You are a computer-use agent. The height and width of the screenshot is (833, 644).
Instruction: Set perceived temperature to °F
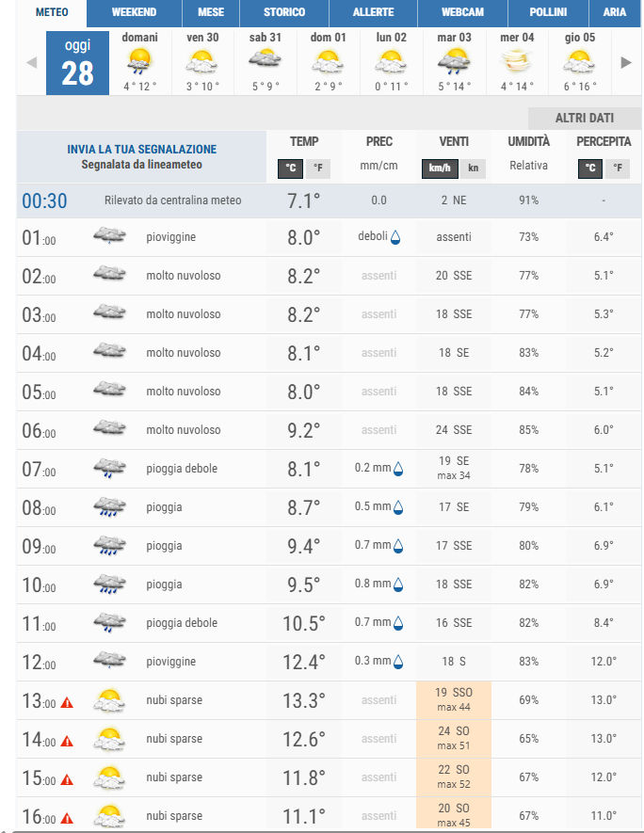pyautogui.click(x=618, y=168)
